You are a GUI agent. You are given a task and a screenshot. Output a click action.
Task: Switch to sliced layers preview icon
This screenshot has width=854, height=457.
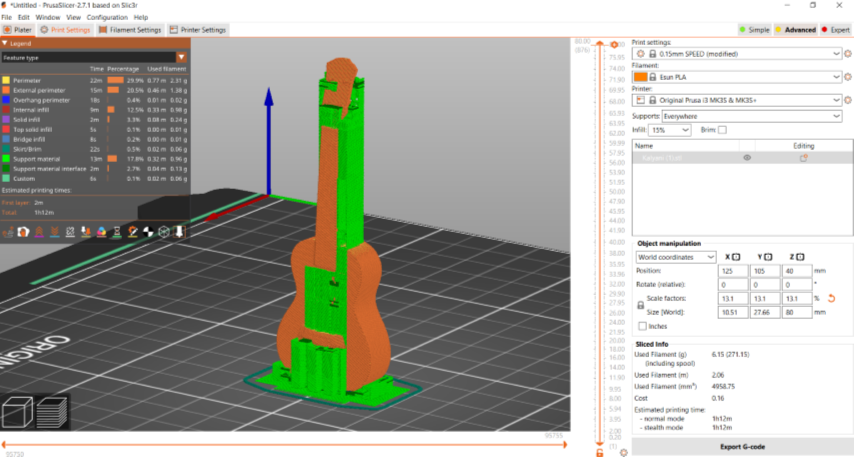point(52,412)
